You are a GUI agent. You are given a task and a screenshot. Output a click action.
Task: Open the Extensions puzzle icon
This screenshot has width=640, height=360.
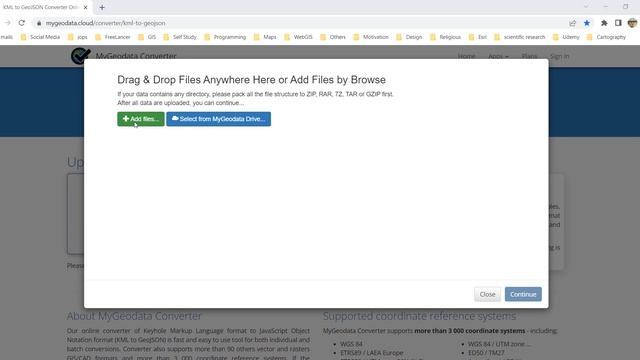[604, 23]
